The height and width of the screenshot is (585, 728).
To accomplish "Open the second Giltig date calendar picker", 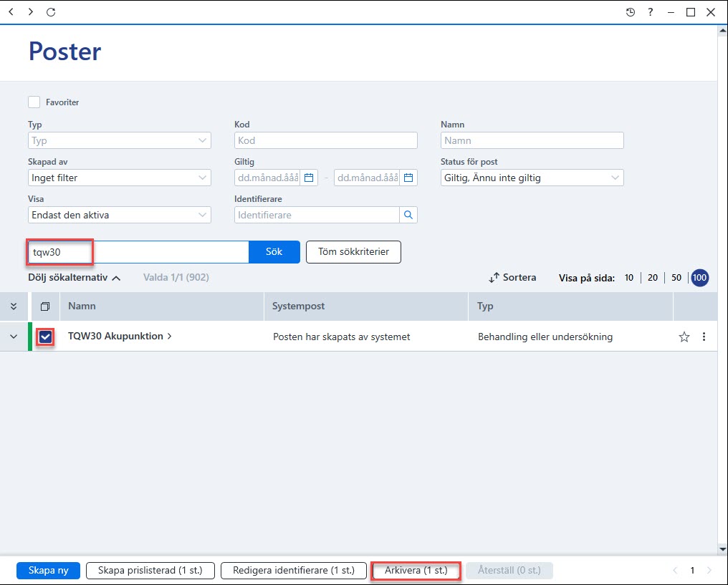I will pos(408,178).
